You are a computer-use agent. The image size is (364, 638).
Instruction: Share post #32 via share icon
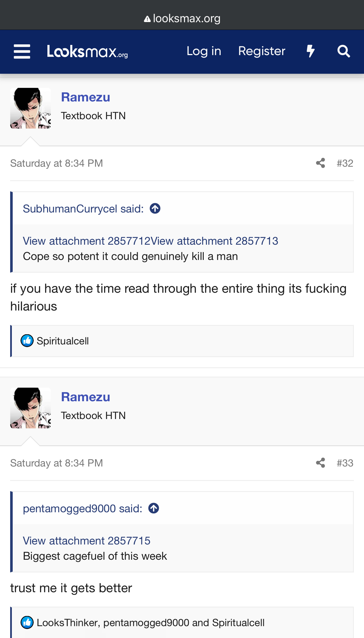[x=320, y=163]
